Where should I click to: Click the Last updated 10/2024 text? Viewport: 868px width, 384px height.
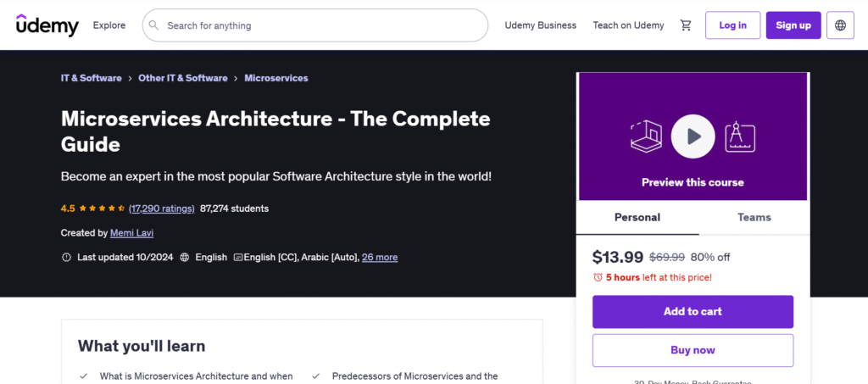click(125, 258)
